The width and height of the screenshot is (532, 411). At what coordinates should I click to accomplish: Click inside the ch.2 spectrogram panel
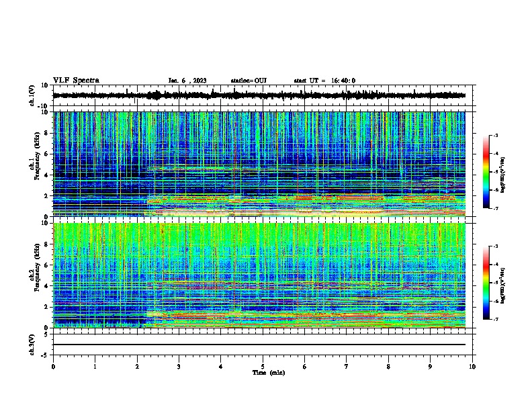(264, 275)
